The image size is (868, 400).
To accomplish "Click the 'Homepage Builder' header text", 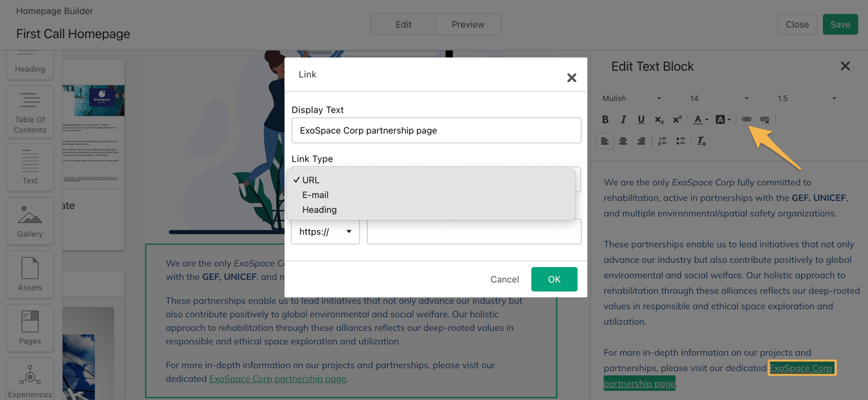I will [x=55, y=11].
